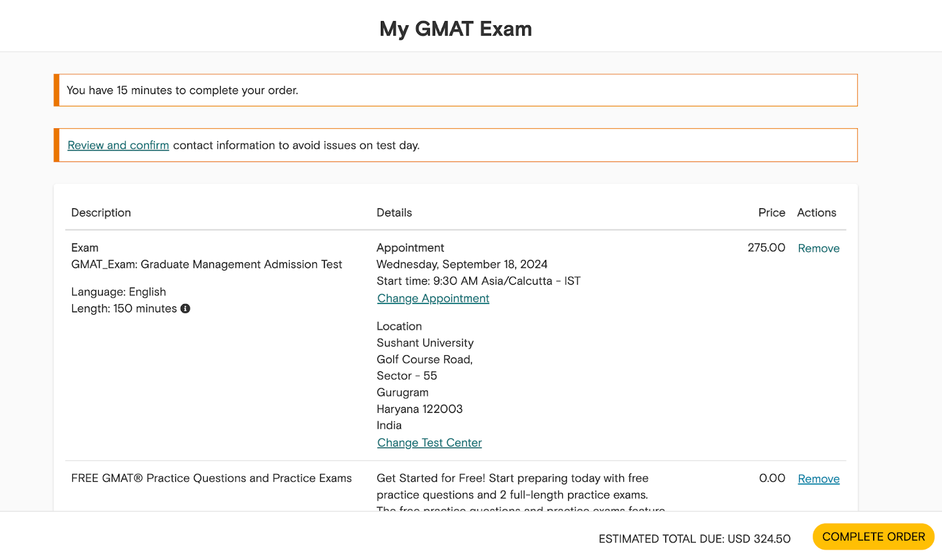Click the 0.00 price for free practice
This screenshot has width=942, height=560.
772,478
